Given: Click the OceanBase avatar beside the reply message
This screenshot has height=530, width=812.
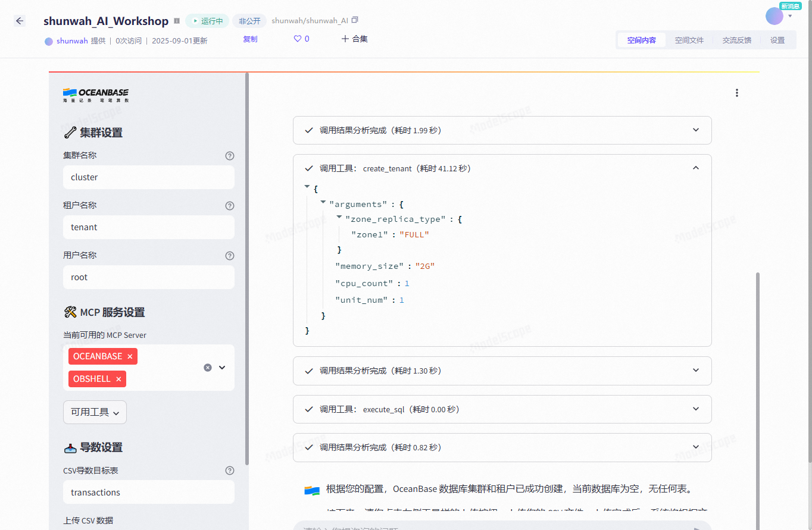Looking at the screenshot, I should [312, 490].
